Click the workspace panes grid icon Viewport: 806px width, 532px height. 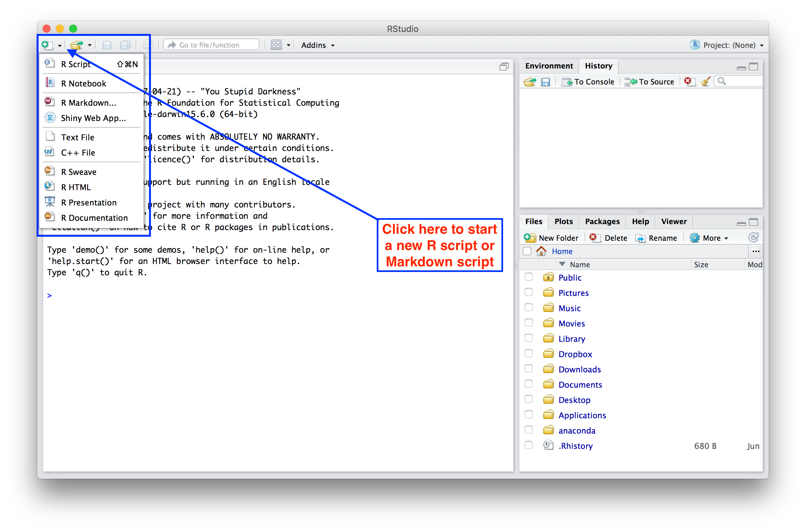[x=276, y=45]
